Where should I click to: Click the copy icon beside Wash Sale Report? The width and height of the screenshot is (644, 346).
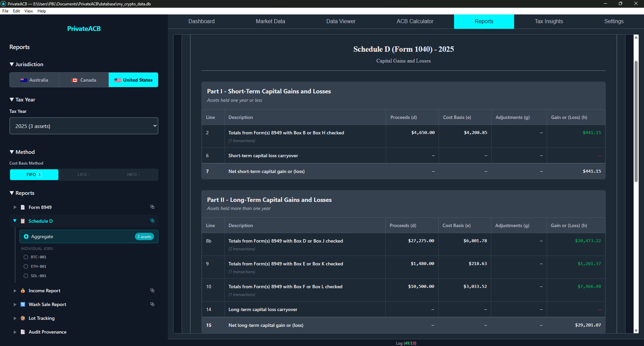[x=152, y=304]
